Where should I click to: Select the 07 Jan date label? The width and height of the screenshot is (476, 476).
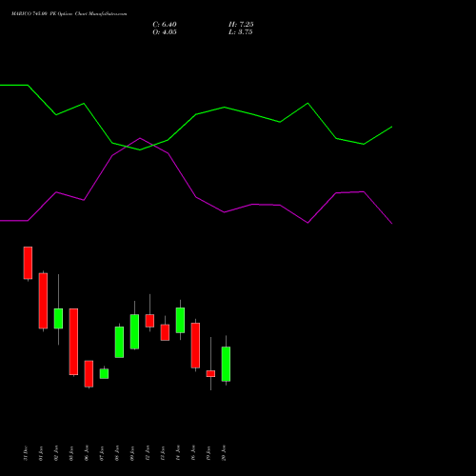102,453
